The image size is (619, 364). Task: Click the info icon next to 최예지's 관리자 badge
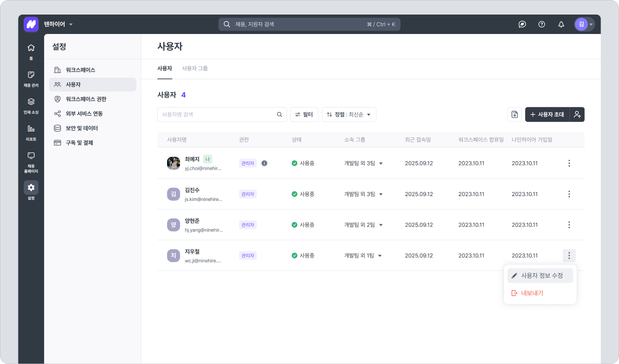point(265,163)
